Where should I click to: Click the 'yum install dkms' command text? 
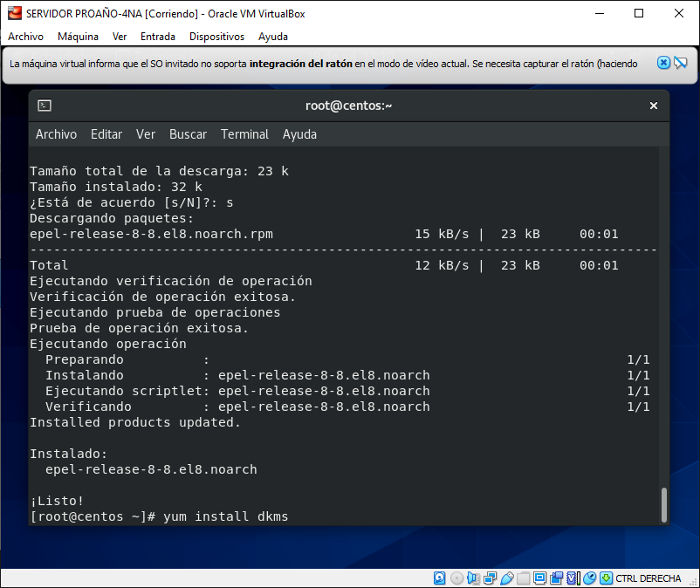(x=225, y=516)
